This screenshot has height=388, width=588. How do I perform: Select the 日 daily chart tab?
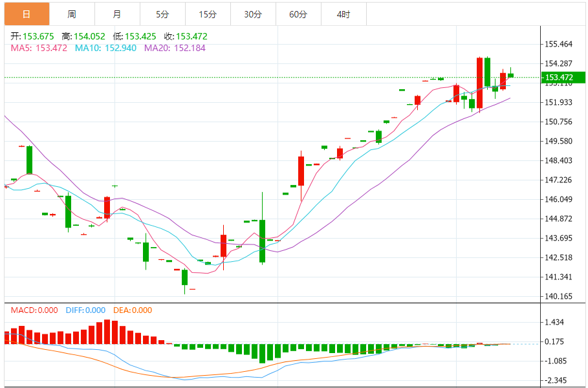coord(26,14)
